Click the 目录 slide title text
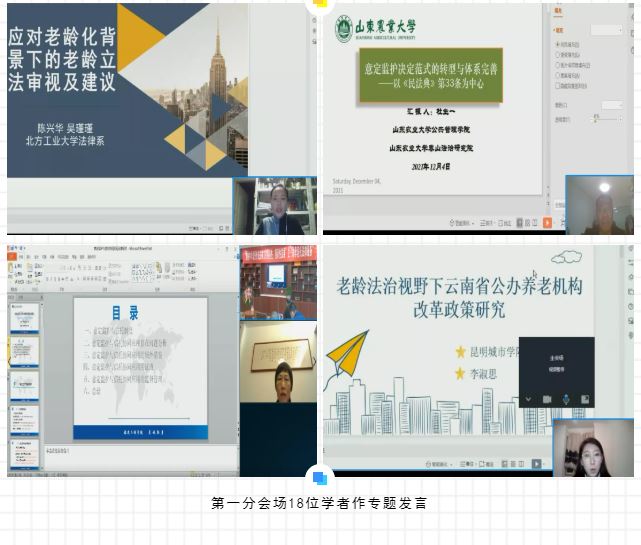 (x=124, y=313)
